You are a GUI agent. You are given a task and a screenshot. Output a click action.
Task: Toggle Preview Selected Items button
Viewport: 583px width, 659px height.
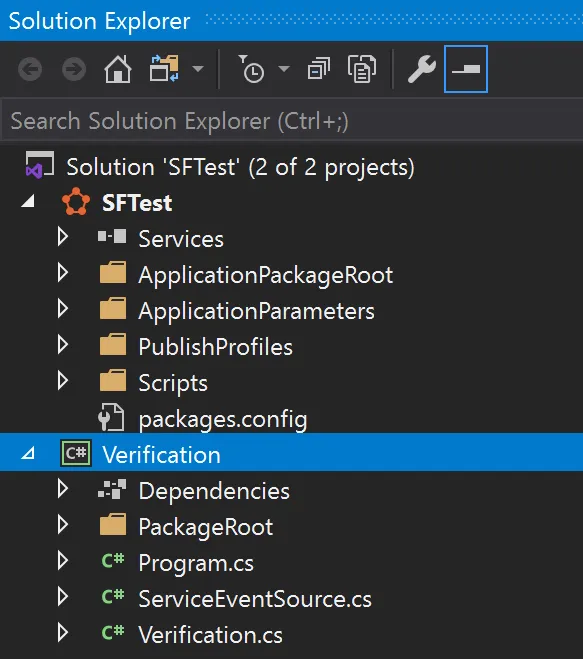pos(466,69)
